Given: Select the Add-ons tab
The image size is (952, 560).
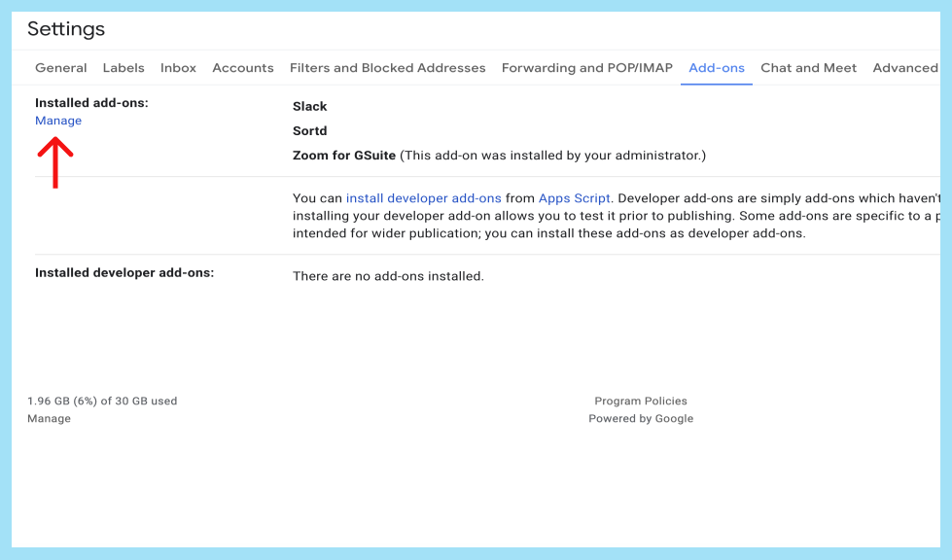Looking at the screenshot, I should point(717,68).
